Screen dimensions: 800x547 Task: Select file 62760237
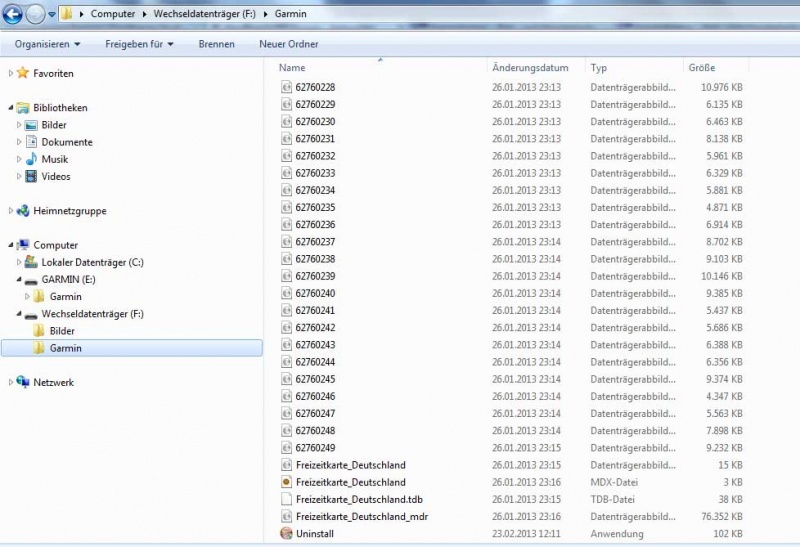click(315, 241)
